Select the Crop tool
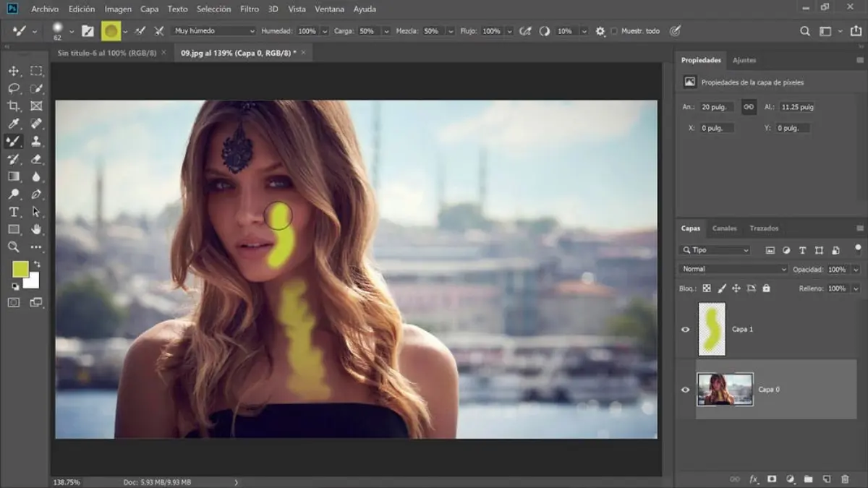The width and height of the screenshot is (868, 488). tap(13, 106)
